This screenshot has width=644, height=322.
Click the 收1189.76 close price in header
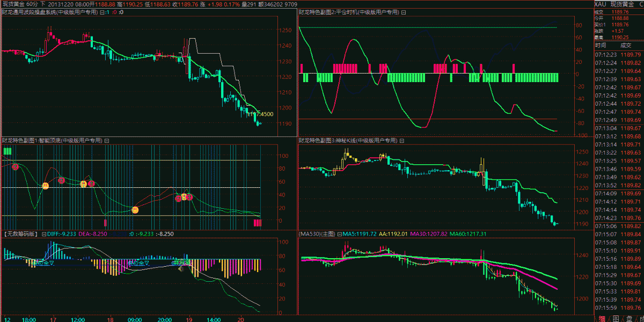pos(186,4)
